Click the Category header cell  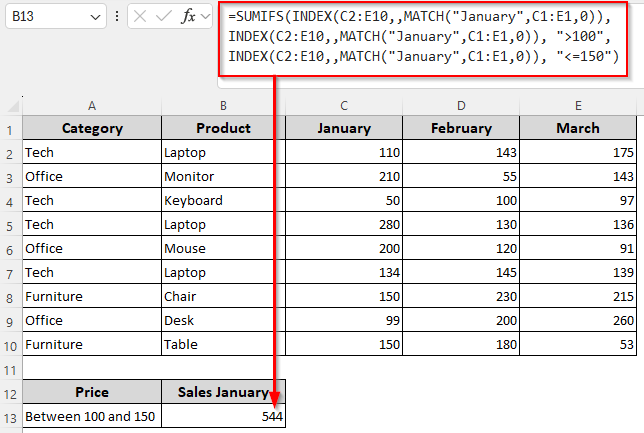(x=92, y=129)
